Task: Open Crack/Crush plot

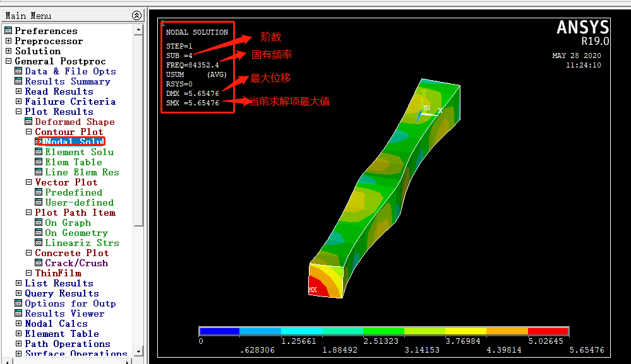Action: coord(76,263)
